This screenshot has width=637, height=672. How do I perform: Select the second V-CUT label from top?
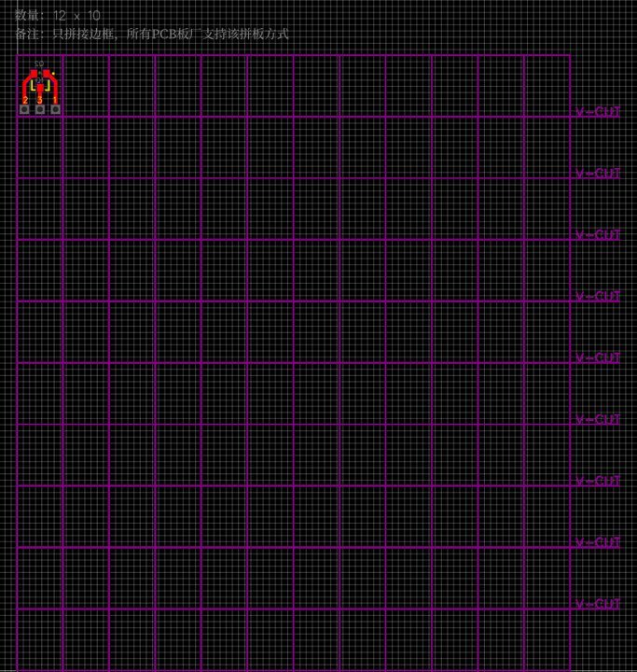[x=598, y=174]
